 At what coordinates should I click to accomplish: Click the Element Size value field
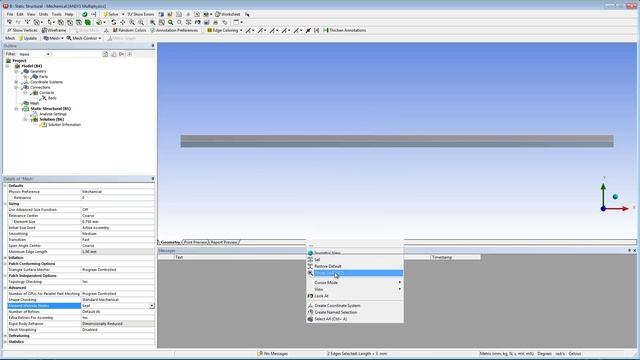click(x=118, y=222)
